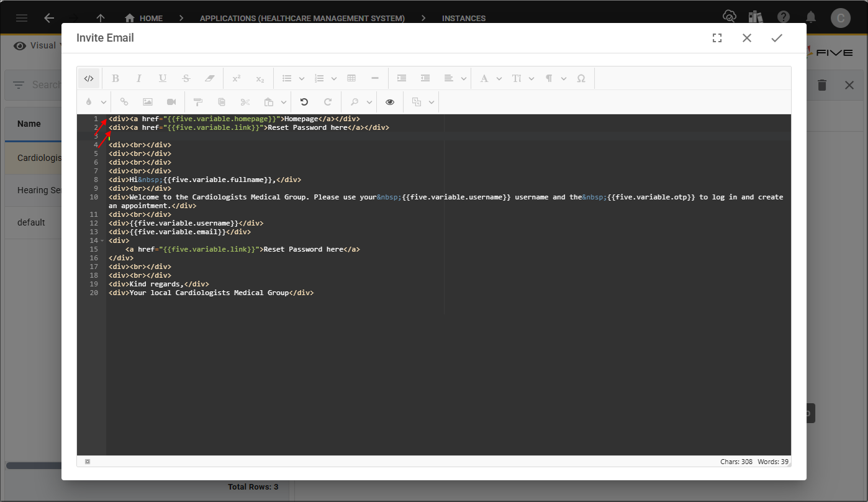Insert an ordered numbered list

319,78
